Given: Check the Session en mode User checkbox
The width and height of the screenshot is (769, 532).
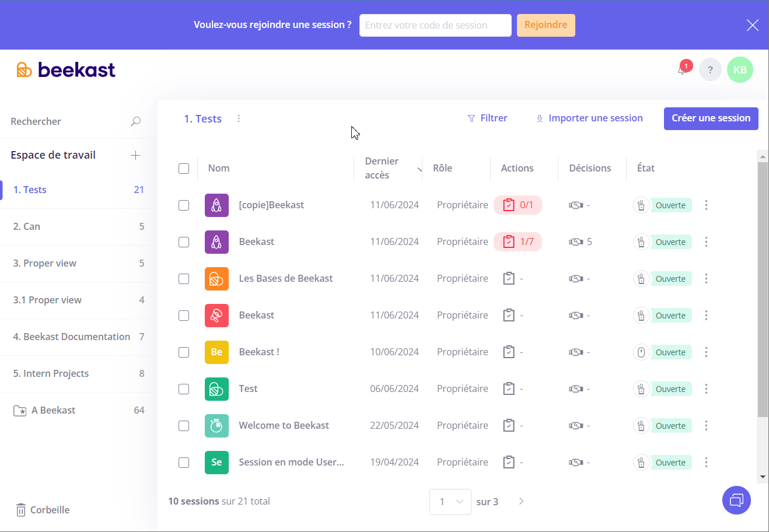Looking at the screenshot, I should pos(184,463).
